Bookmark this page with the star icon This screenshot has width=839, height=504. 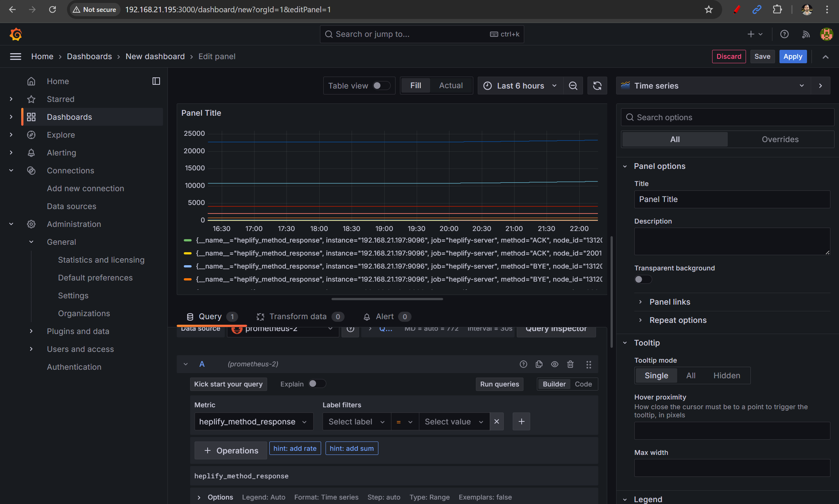[x=708, y=10]
